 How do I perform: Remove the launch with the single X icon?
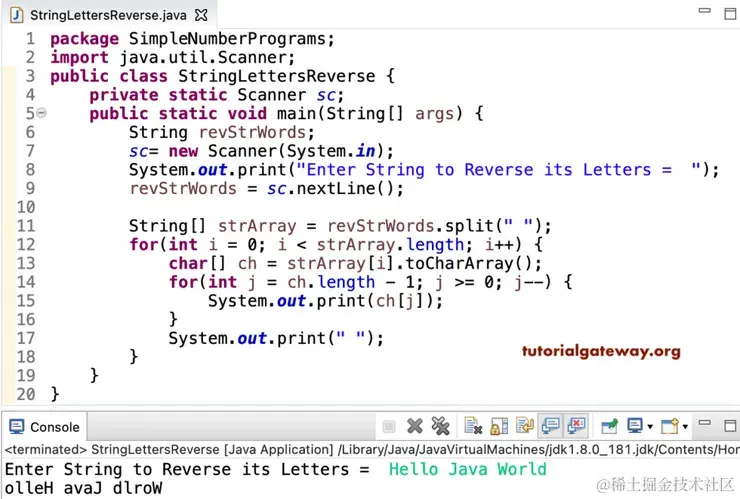415,426
